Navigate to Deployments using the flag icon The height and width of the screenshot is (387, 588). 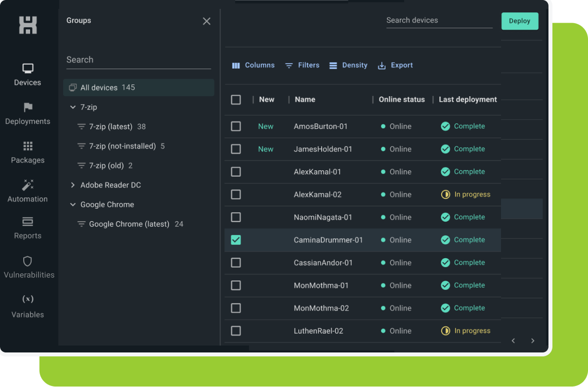click(27, 114)
